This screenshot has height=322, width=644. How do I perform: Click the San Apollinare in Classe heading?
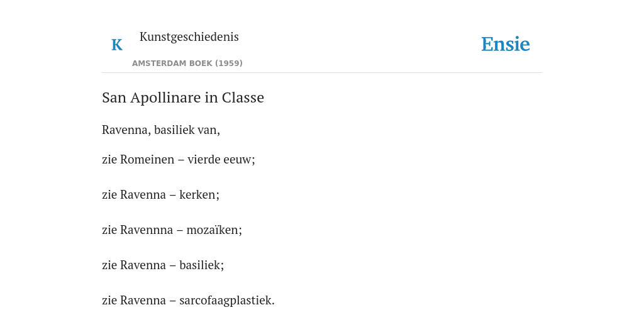[x=183, y=97]
